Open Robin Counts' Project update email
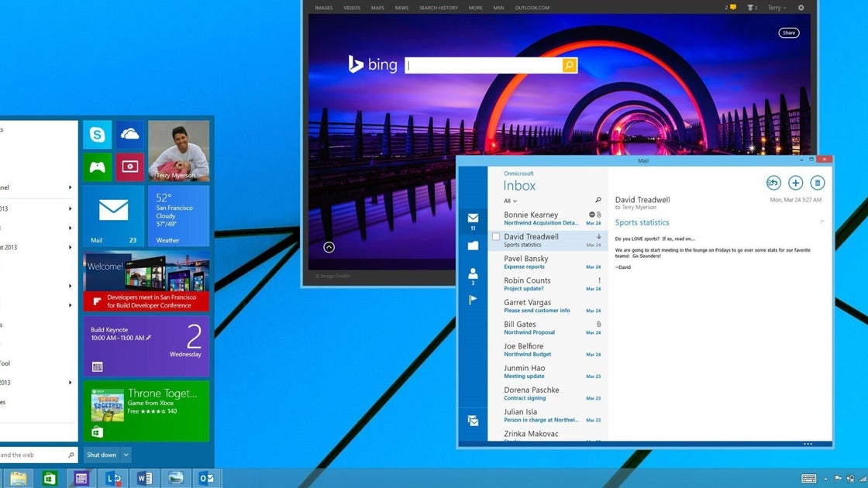The height and width of the screenshot is (488, 868). tap(547, 284)
